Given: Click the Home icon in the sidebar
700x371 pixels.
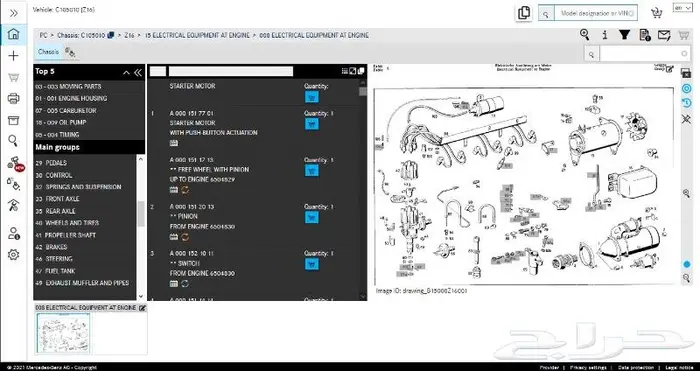Looking at the screenshot, I should pos(13,34).
